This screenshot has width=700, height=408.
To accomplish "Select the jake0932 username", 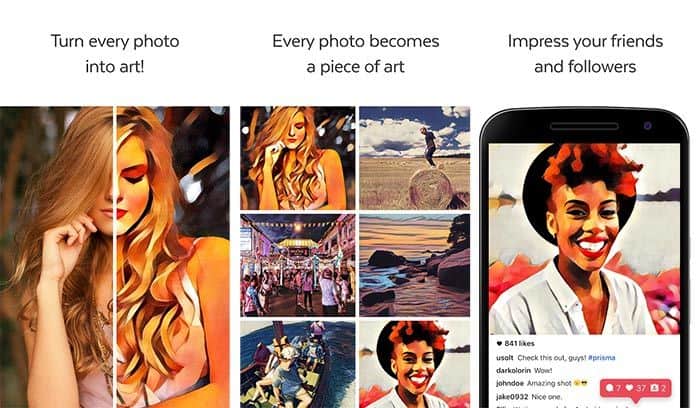I will tap(512, 396).
